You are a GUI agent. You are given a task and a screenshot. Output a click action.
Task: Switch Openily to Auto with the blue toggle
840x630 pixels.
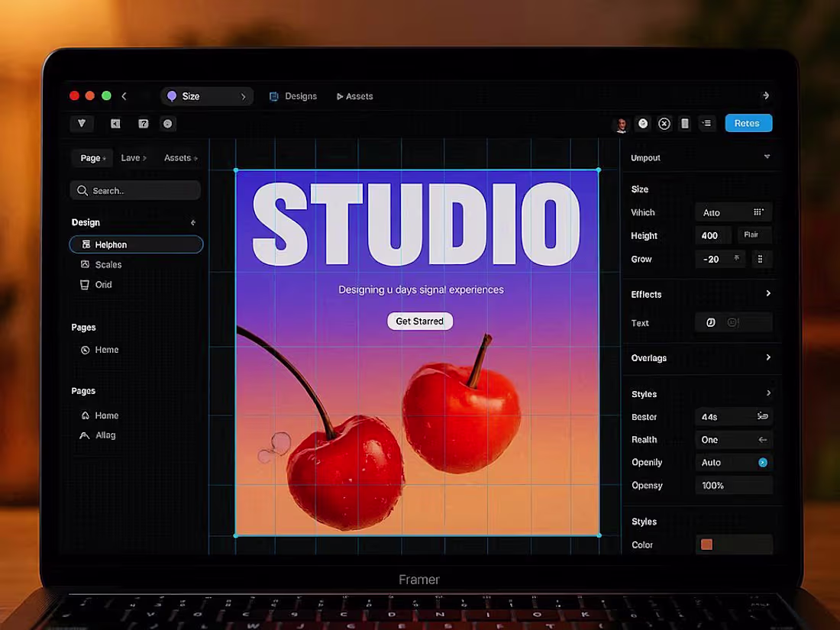tap(764, 462)
